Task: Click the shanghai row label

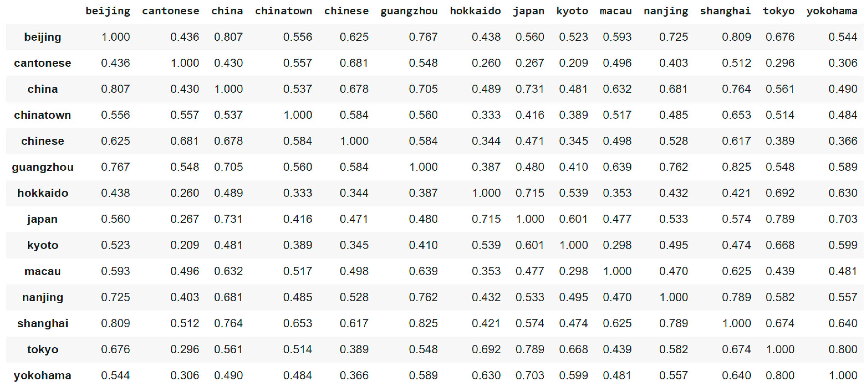Action: pyautogui.click(x=43, y=323)
